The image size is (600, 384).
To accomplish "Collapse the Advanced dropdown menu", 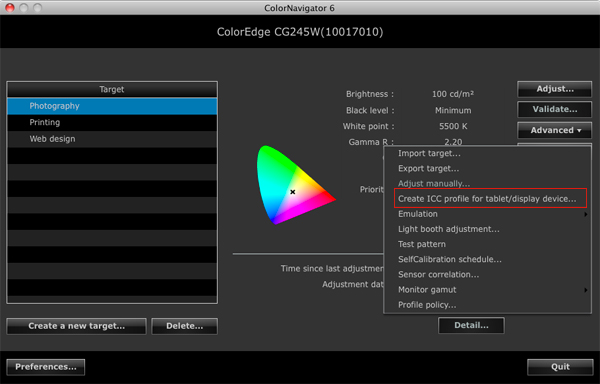I will tap(554, 130).
